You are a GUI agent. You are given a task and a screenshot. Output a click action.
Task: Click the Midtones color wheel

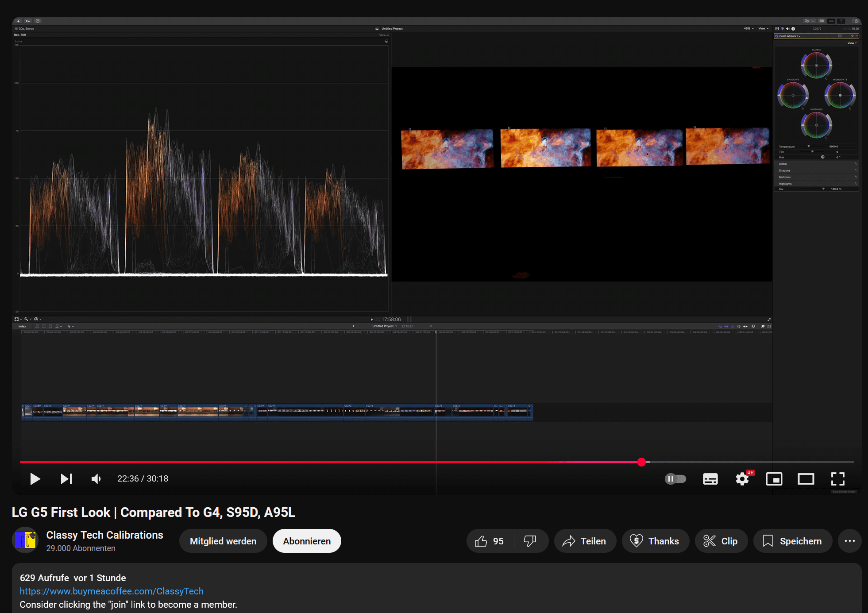[817, 125]
